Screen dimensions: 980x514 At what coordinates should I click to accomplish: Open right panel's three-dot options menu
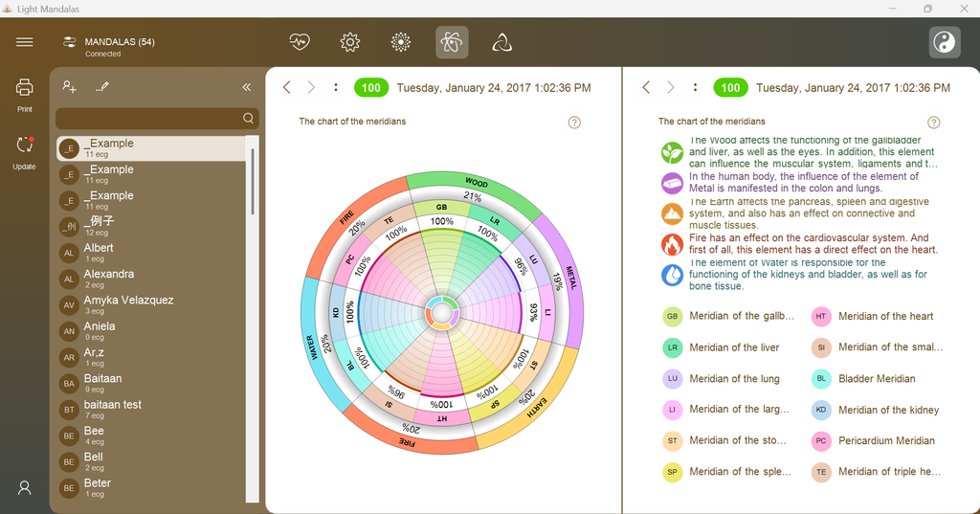695,87
